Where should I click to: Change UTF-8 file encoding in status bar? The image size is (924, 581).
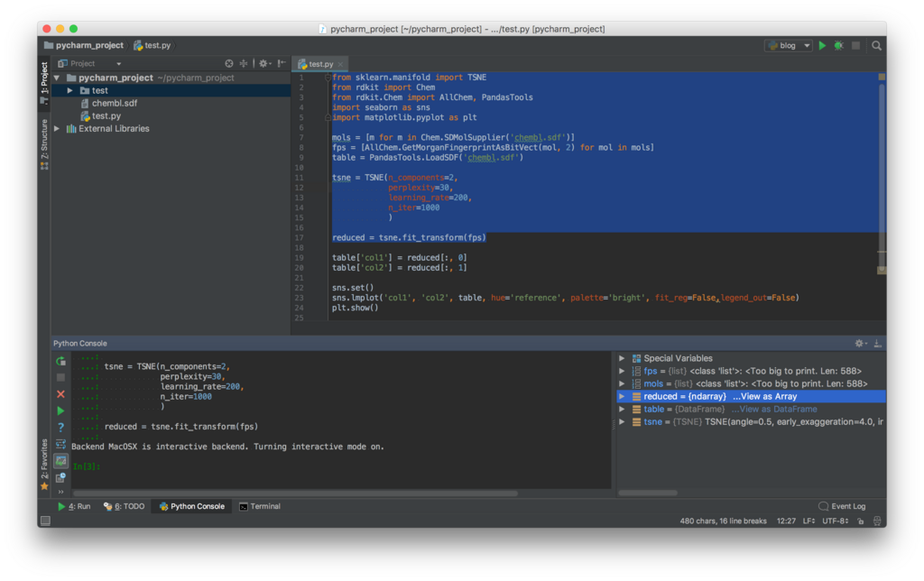[x=836, y=521]
